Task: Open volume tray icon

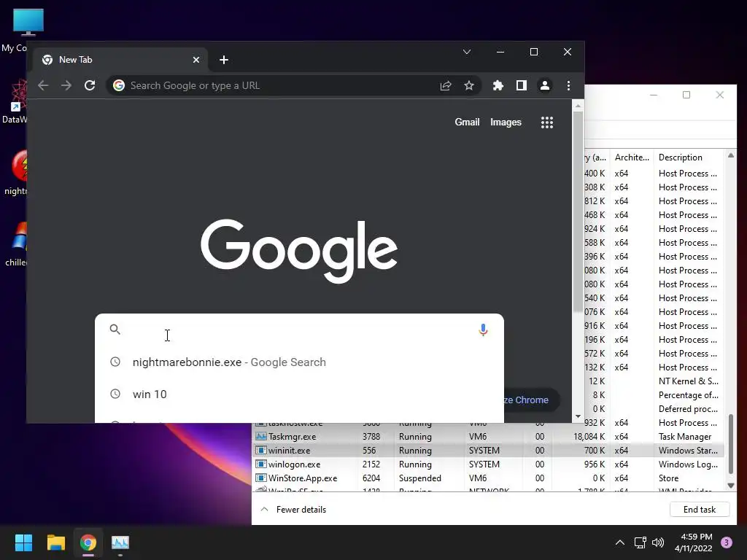Action: (x=658, y=542)
